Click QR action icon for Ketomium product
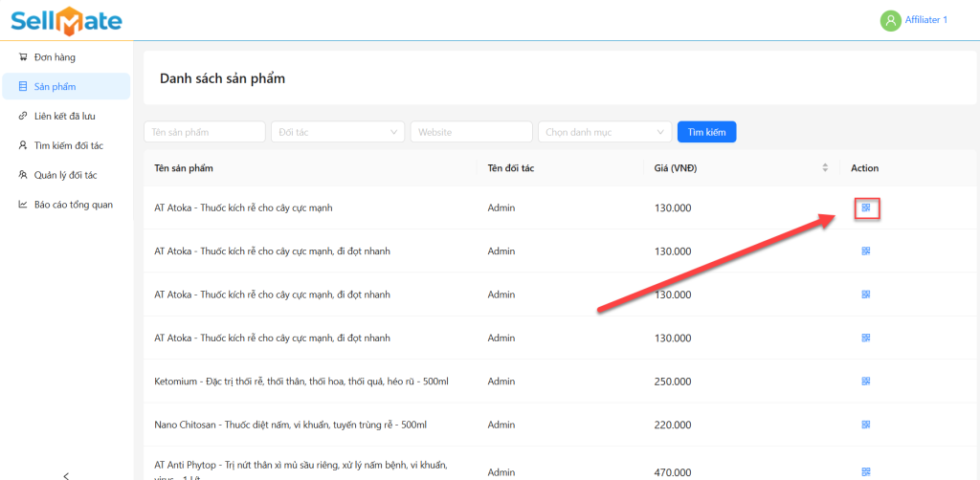Viewport: 980px width, 480px height. (865, 381)
